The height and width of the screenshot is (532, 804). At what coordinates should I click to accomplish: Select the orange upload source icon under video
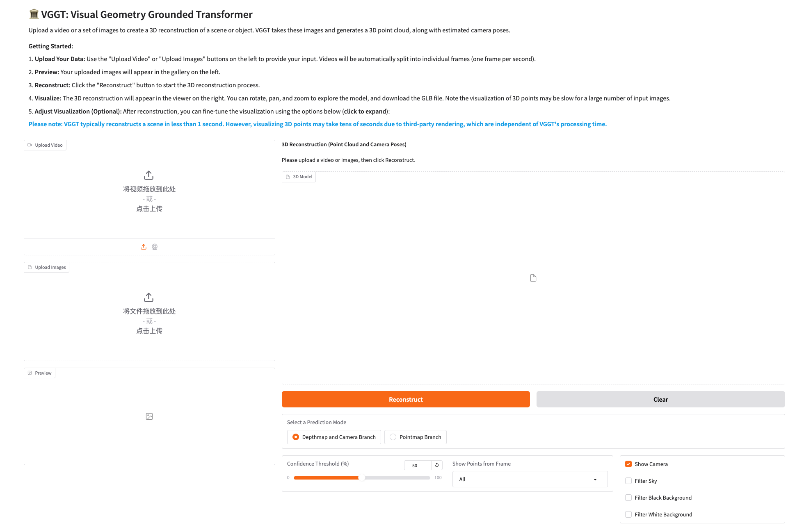coord(144,247)
